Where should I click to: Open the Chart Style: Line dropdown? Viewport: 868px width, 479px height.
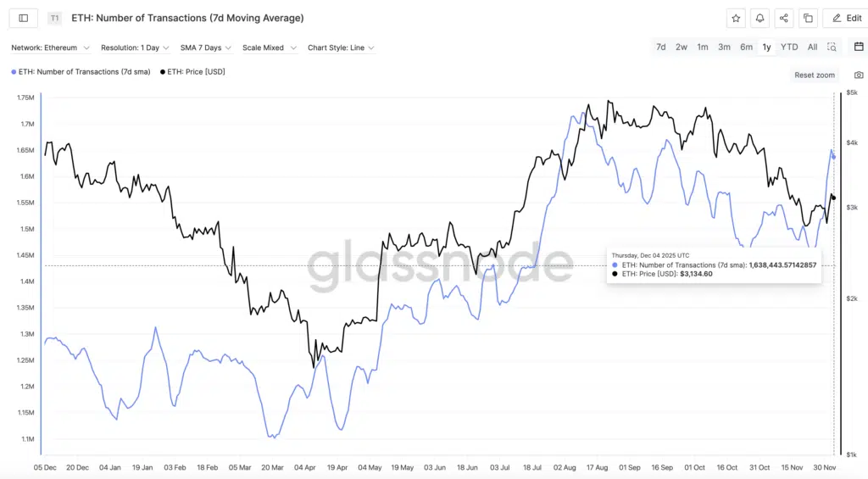(341, 48)
